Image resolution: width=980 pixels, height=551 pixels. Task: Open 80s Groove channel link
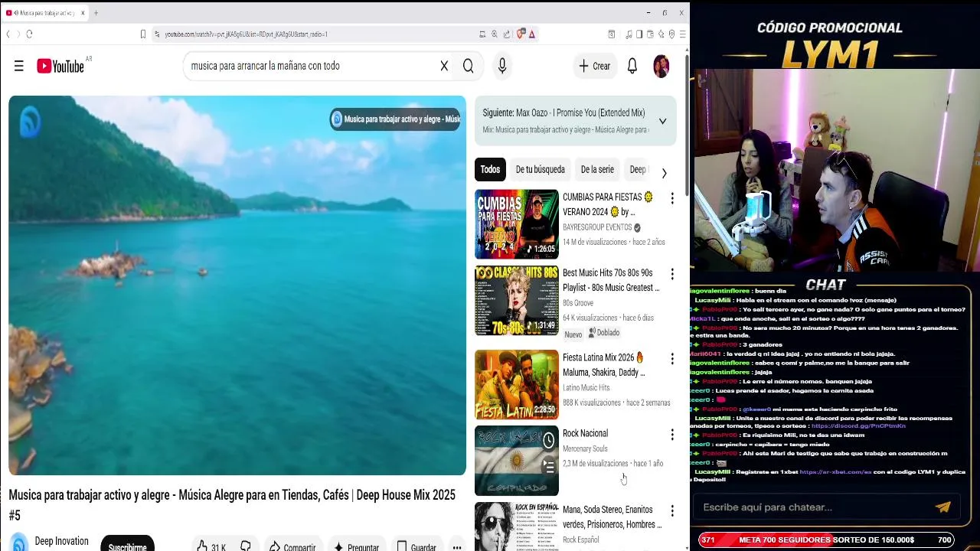pos(578,303)
